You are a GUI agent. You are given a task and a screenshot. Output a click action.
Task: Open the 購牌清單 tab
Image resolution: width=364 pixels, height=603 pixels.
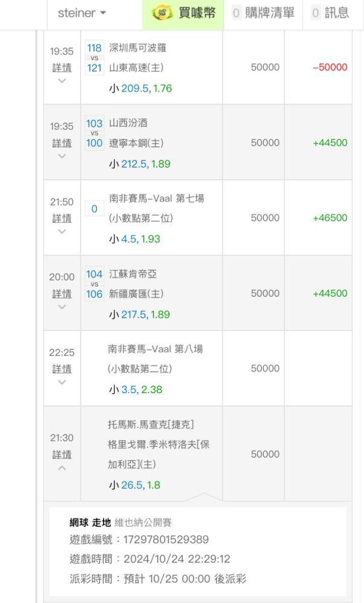[x=262, y=14]
